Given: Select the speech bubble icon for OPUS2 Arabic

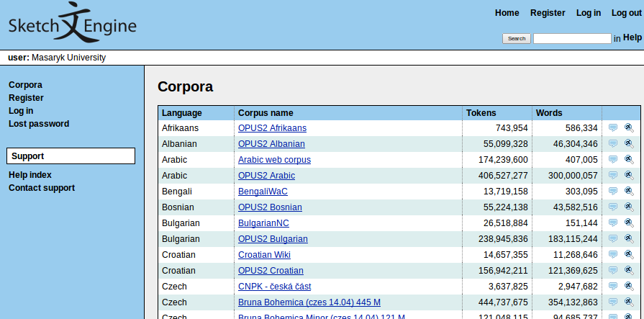Looking at the screenshot, I should click(613, 176).
